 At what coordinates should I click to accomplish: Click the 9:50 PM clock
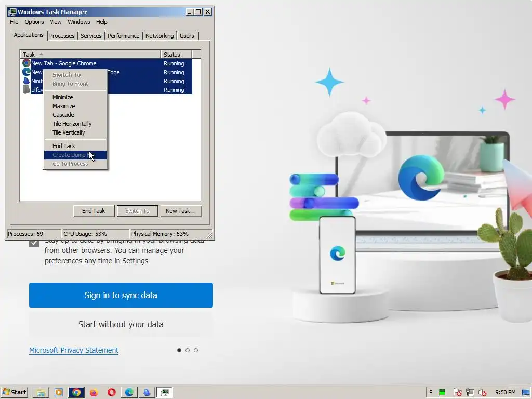click(x=505, y=392)
